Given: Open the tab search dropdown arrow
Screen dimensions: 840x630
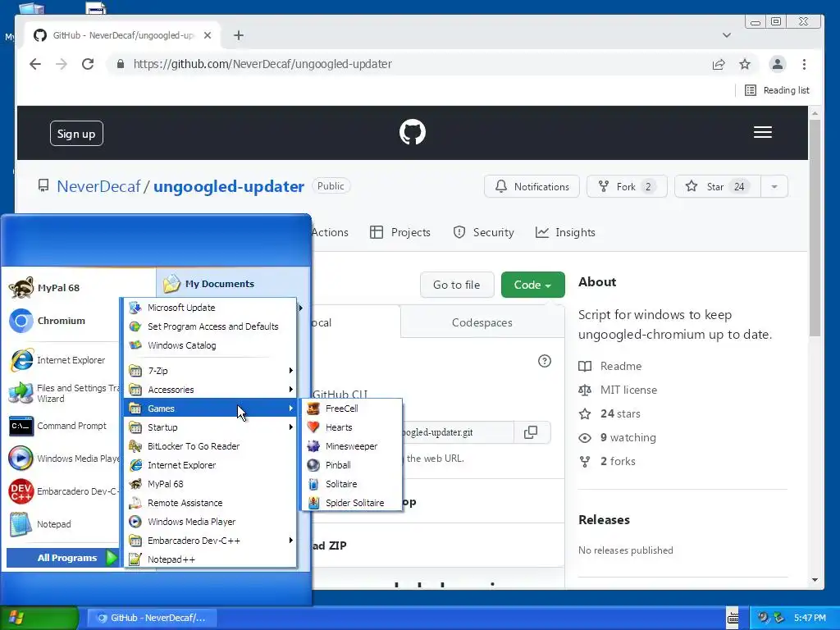Looking at the screenshot, I should [727, 35].
